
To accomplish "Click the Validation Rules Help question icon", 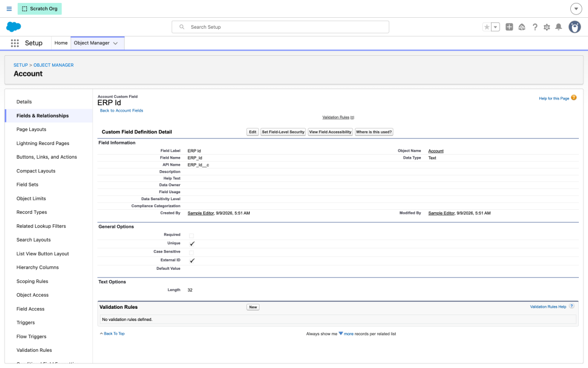I will 571,306.
